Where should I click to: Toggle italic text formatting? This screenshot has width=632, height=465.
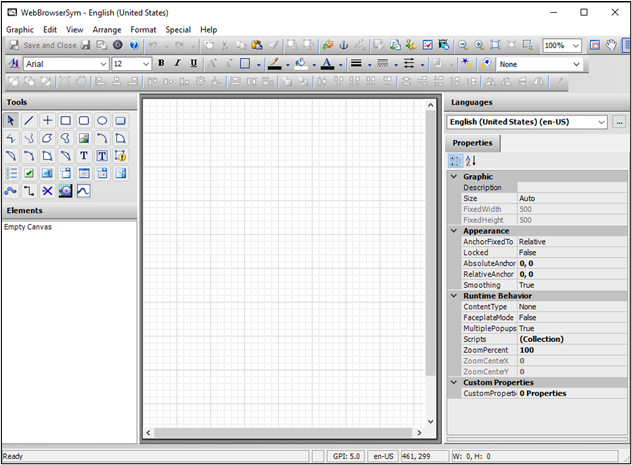point(177,63)
